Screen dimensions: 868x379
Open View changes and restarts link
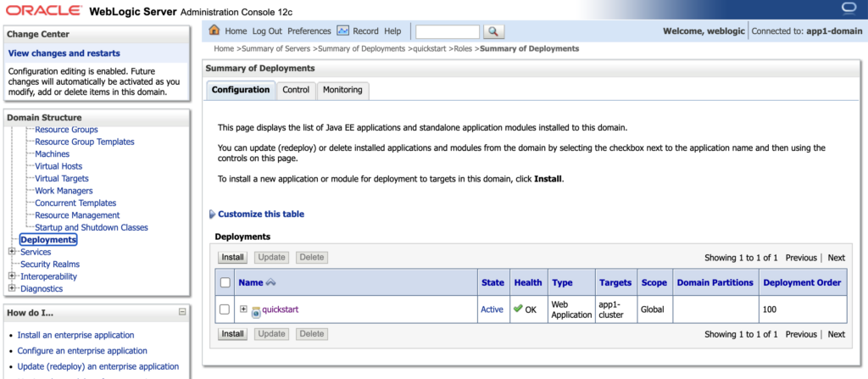click(x=64, y=53)
